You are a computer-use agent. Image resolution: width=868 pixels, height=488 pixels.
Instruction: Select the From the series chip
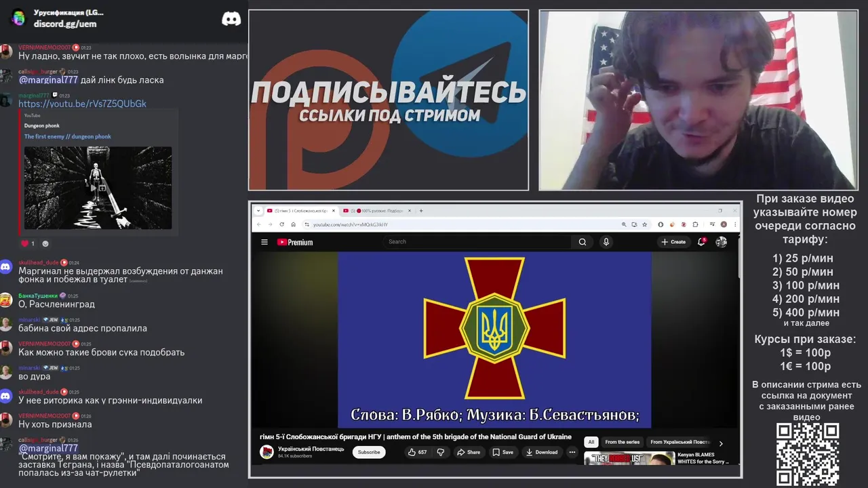tap(623, 442)
